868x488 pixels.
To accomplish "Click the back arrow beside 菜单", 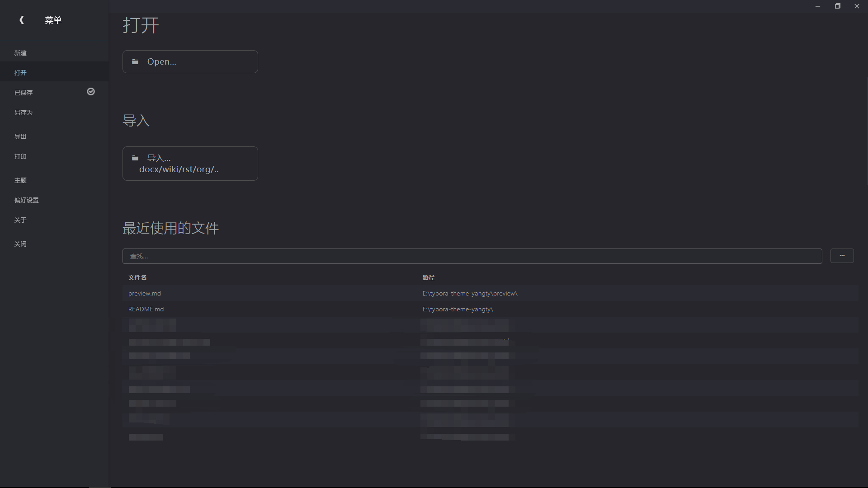I will pyautogui.click(x=22, y=20).
